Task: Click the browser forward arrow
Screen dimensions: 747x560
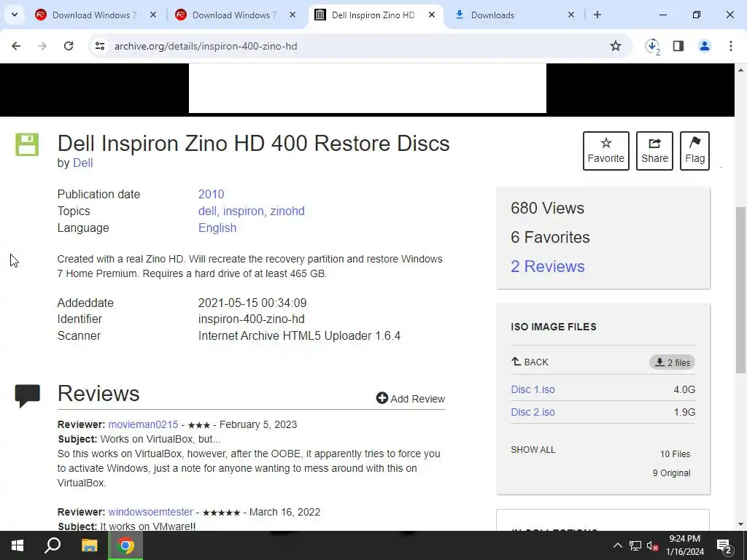Action: (x=42, y=46)
